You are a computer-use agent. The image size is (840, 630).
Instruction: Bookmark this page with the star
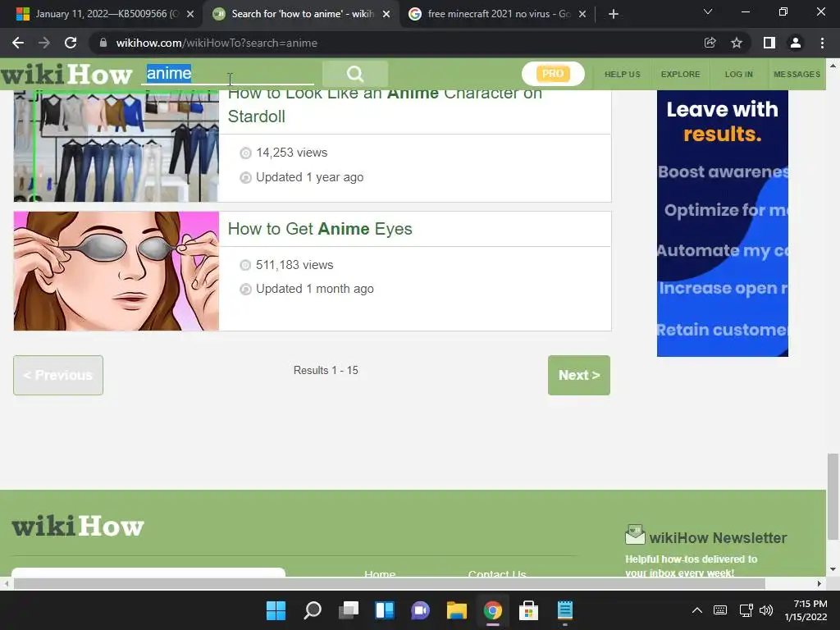[737, 43]
